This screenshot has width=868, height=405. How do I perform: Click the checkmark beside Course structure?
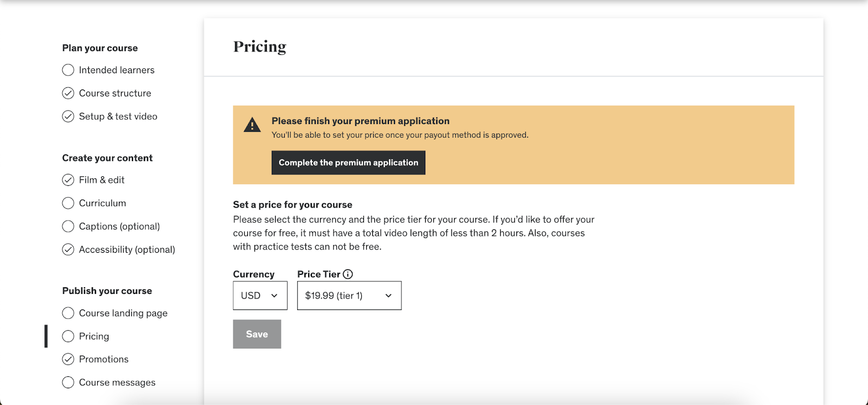click(68, 93)
